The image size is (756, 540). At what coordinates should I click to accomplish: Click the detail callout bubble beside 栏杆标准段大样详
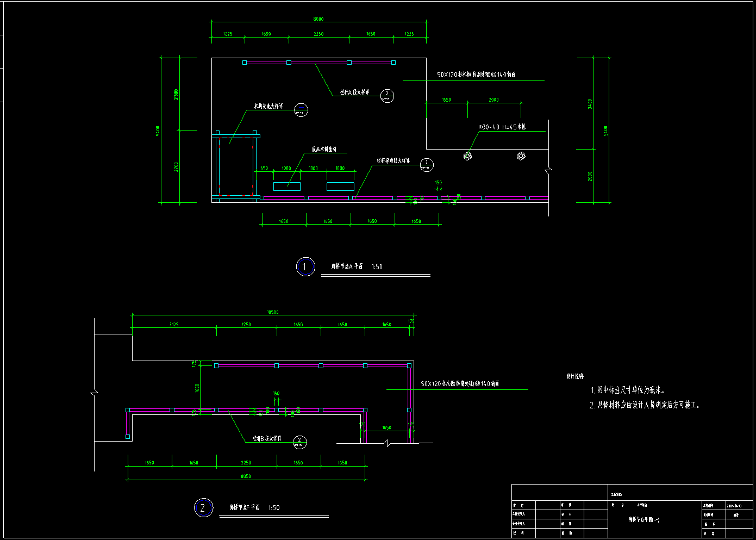coord(427,165)
